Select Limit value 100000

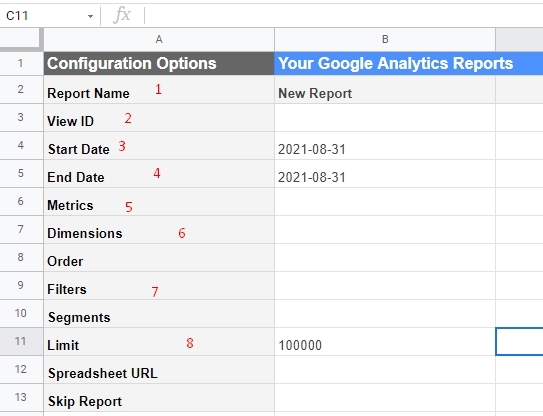[385, 342]
